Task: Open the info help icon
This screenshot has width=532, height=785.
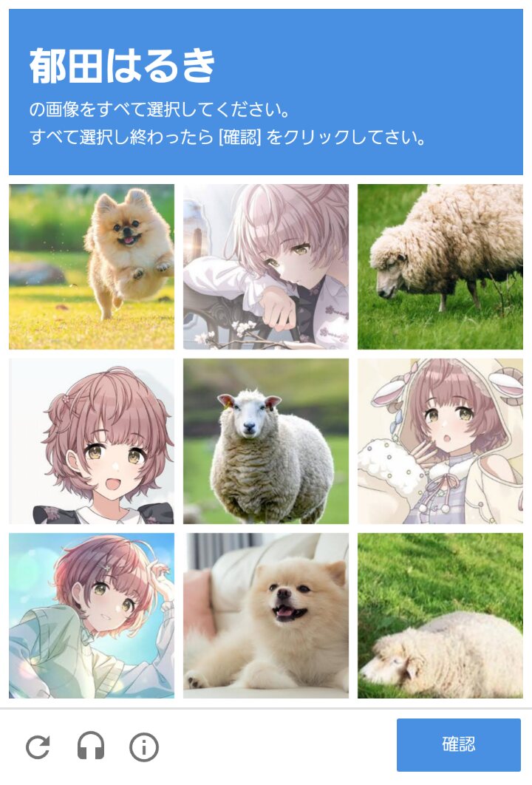Action: (143, 747)
